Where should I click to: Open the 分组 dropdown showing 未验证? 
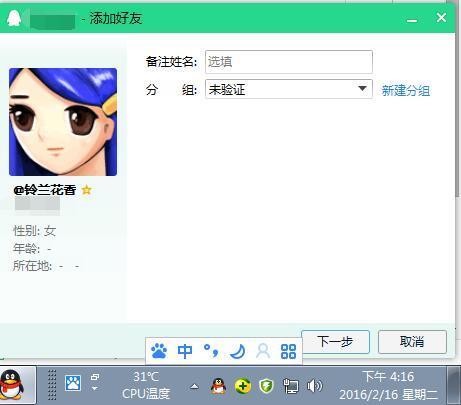point(289,89)
